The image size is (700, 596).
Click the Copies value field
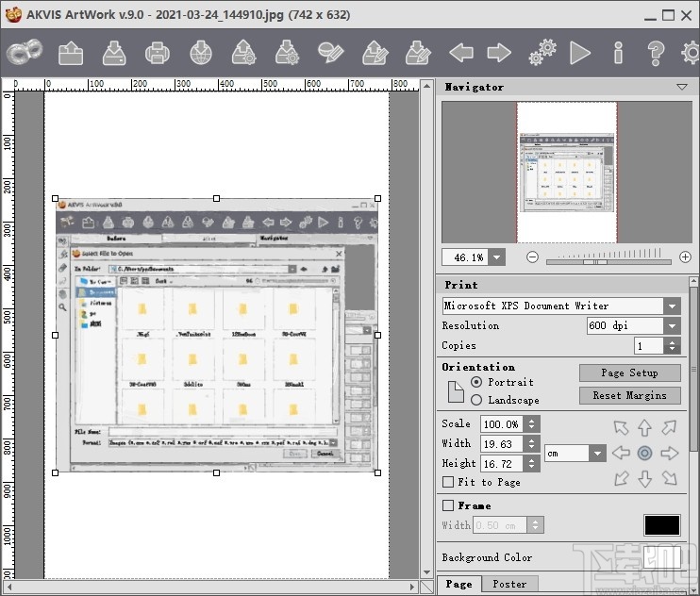click(x=649, y=346)
